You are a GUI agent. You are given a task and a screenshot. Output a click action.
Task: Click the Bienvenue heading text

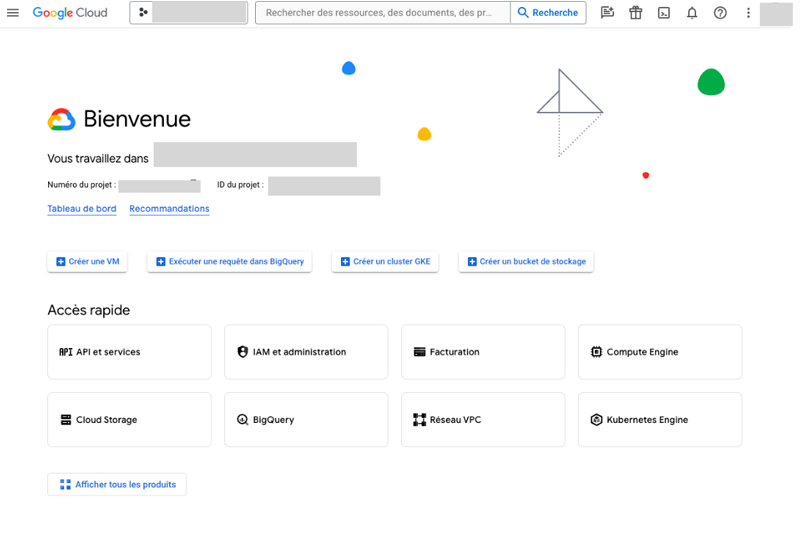point(137,119)
